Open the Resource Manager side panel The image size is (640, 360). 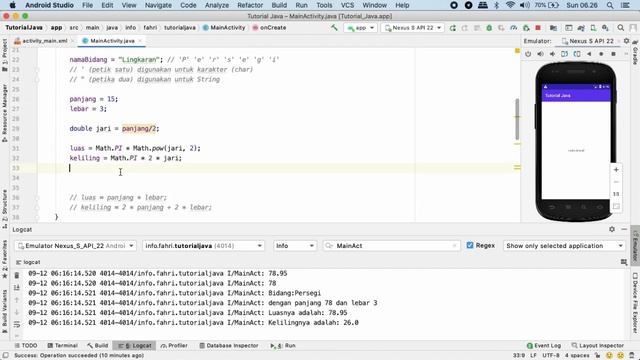(4, 113)
